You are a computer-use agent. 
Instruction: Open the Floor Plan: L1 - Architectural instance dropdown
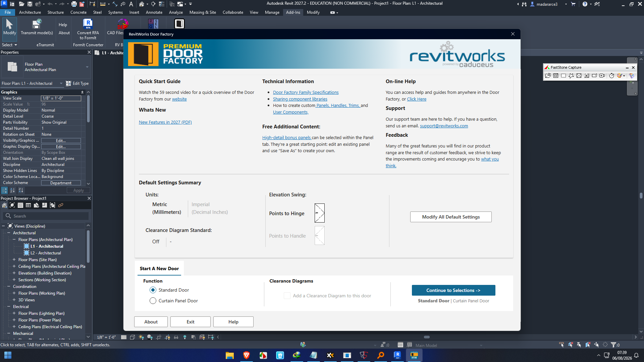[61, 83]
